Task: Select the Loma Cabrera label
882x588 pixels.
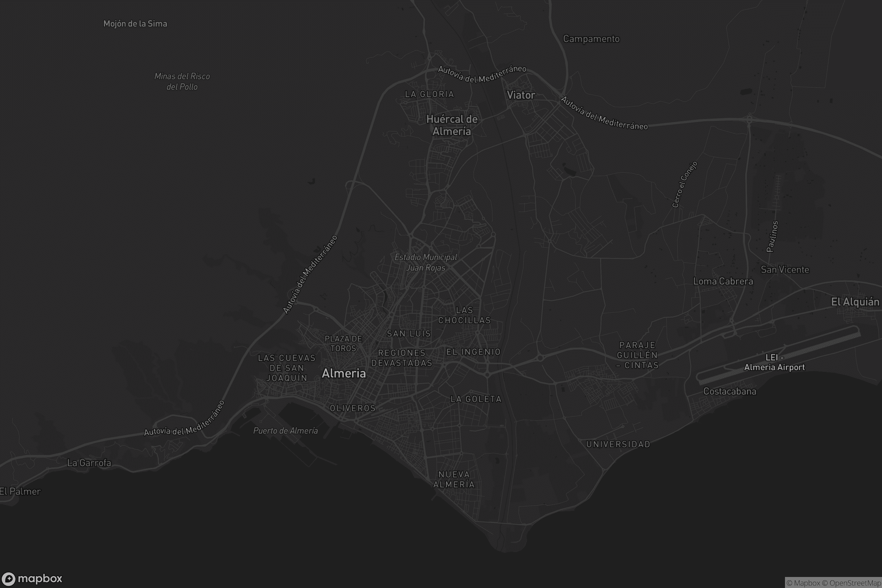Action: point(723,282)
